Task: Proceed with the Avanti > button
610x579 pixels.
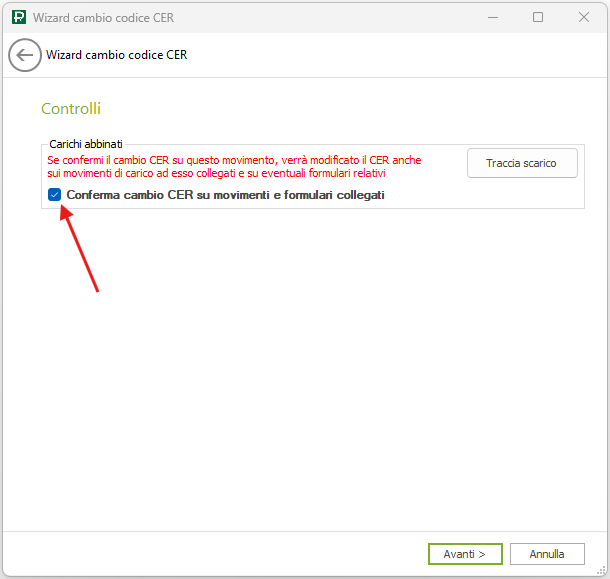Action: [465, 553]
